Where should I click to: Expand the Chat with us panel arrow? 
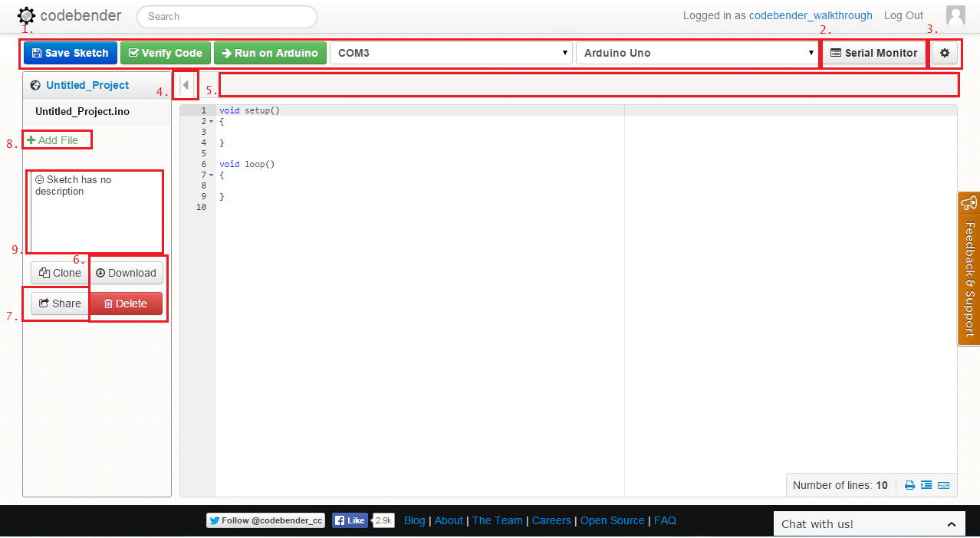[951, 524]
